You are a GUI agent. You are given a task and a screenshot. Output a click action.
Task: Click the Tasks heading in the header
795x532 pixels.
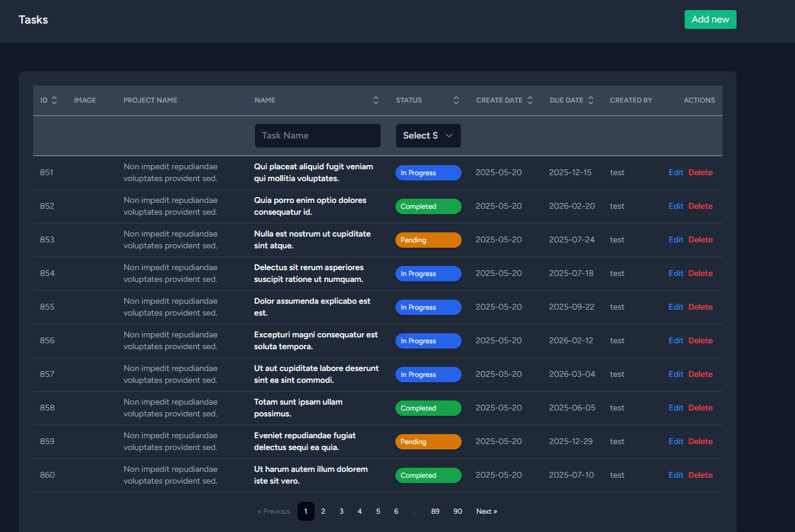point(33,19)
